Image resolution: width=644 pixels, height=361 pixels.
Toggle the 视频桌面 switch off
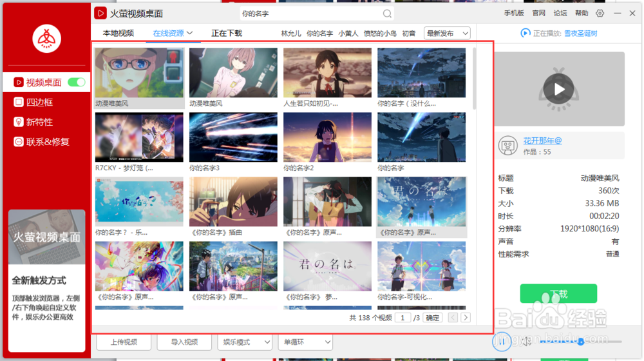(x=77, y=83)
